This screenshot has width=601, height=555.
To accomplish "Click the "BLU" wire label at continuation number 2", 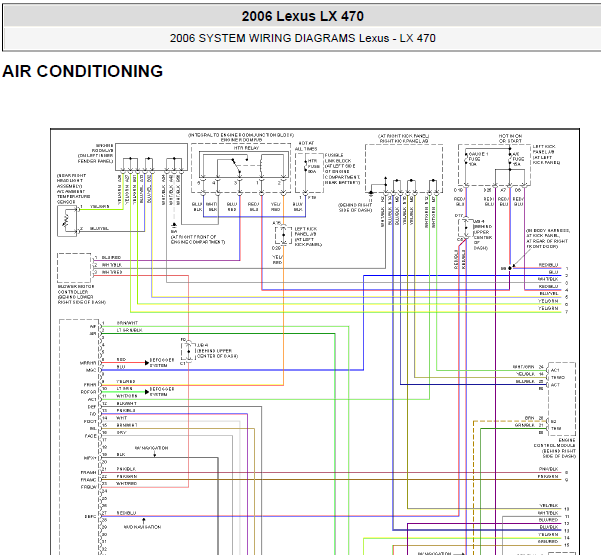I will [x=553, y=272].
